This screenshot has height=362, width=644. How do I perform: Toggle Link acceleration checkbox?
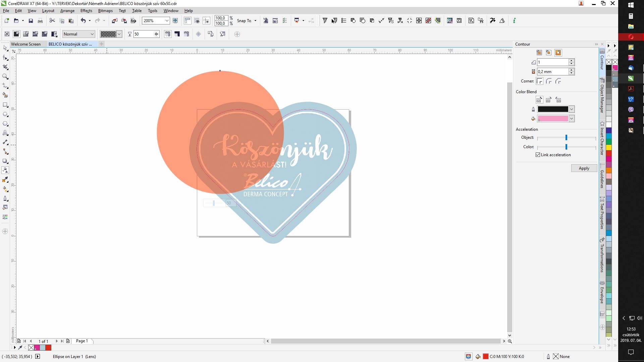tap(538, 155)
